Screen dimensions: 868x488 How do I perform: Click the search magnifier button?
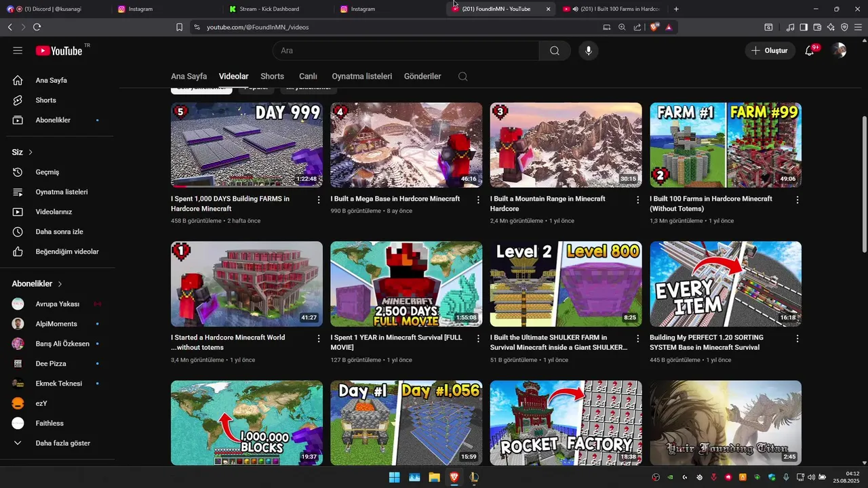point(555,51)
